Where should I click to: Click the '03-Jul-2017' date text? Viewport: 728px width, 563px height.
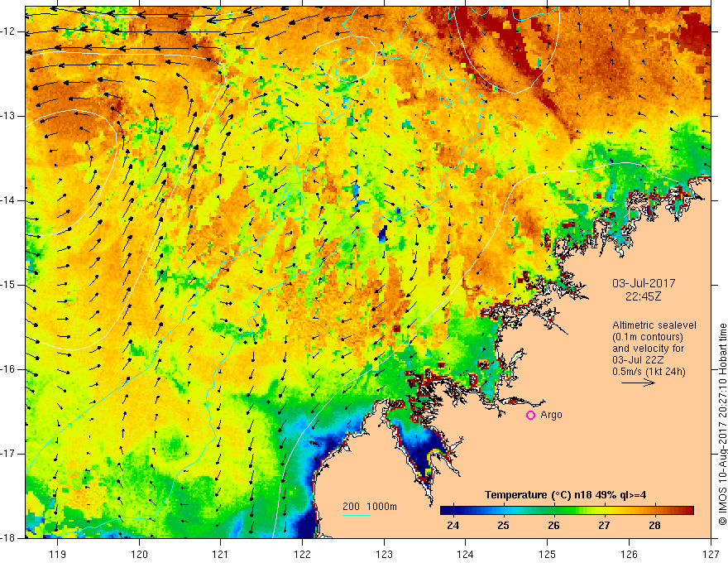click(644, 283)
